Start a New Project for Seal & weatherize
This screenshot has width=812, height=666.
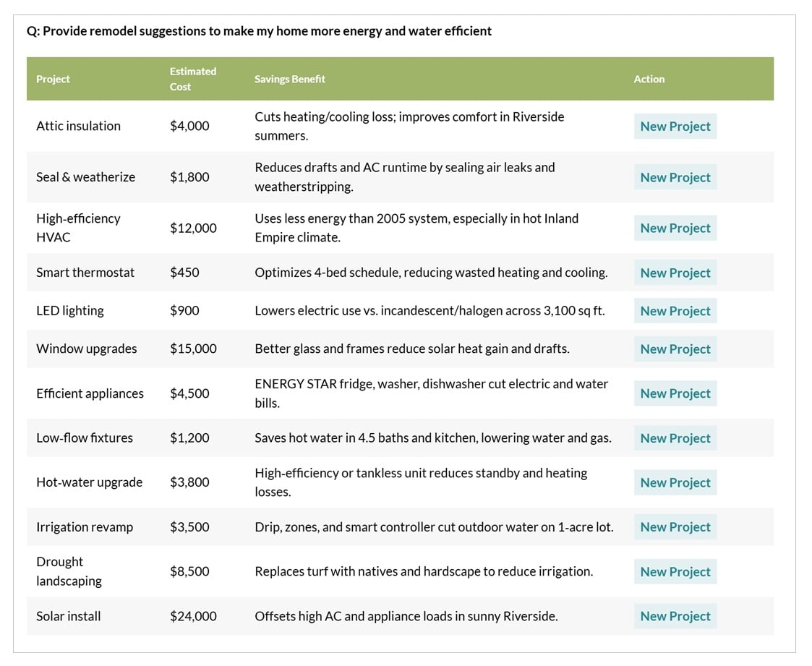[674, 177]
